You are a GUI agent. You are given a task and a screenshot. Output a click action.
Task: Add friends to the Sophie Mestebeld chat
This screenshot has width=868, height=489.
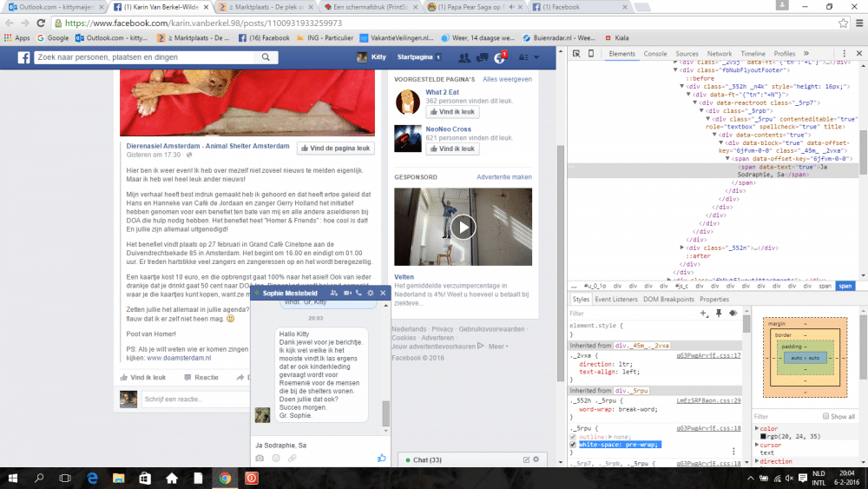334,293
